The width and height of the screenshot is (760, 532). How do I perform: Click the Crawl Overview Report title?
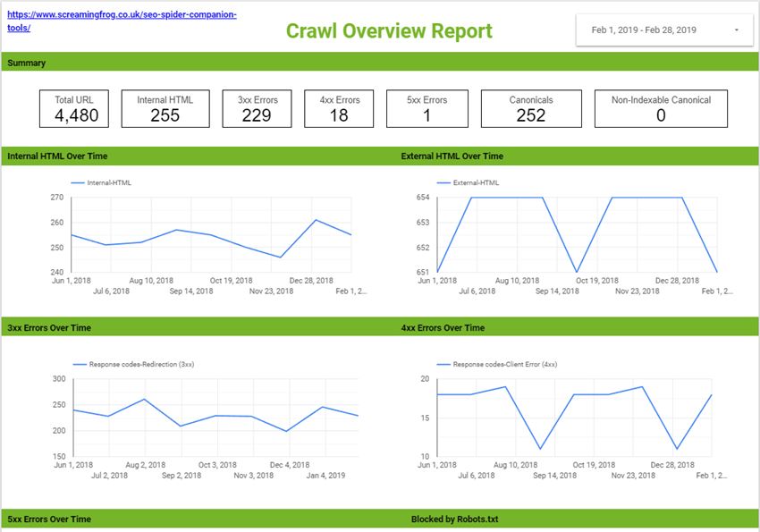click(x=389, y=31)
